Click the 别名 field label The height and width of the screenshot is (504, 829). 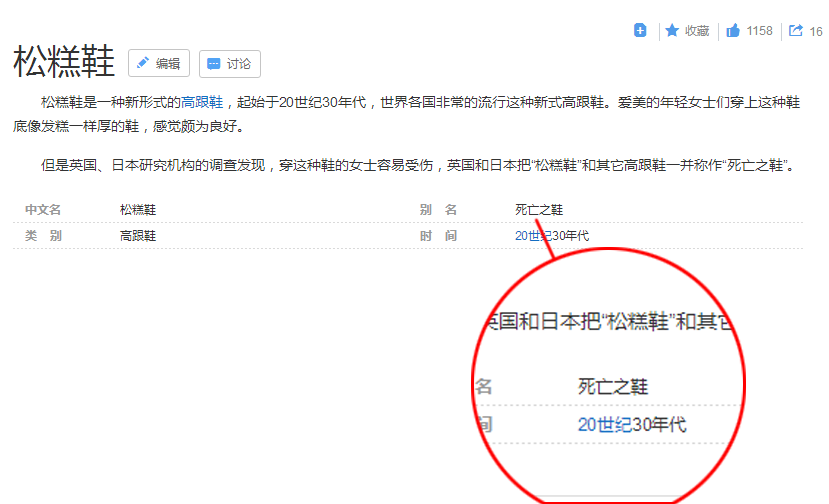(438, 210)
